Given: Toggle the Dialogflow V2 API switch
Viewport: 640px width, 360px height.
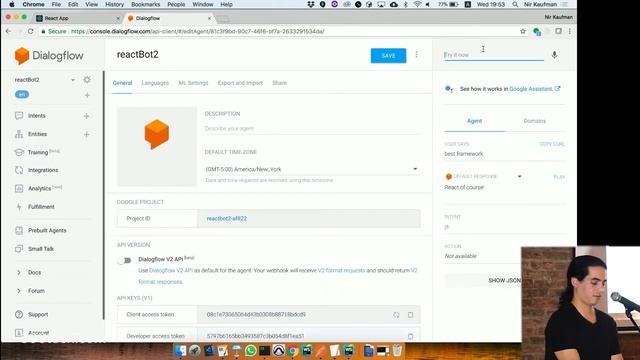Looking at the screenshot, I should [x=124, y=260].
